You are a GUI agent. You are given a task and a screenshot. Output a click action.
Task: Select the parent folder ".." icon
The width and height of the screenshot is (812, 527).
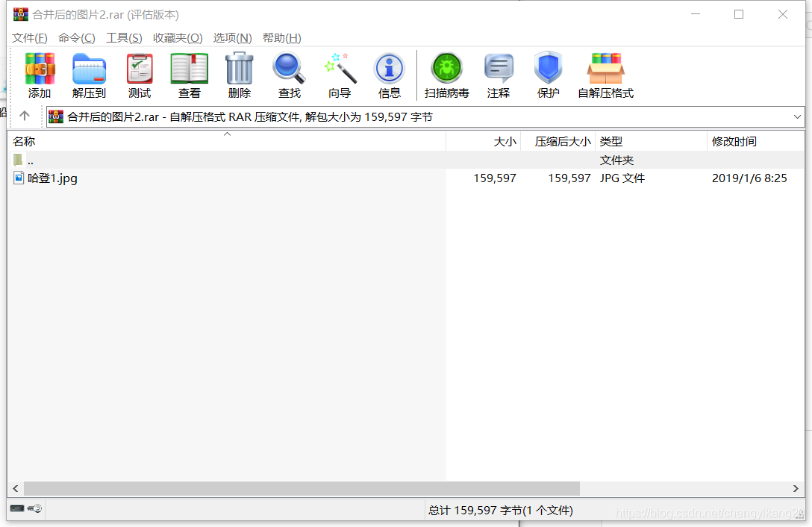pos(18,160)
